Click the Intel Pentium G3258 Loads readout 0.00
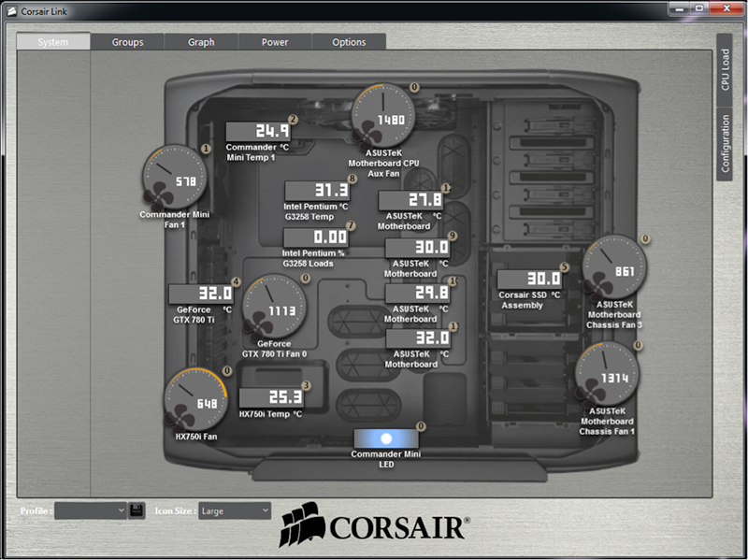 (x=316, y=237)
